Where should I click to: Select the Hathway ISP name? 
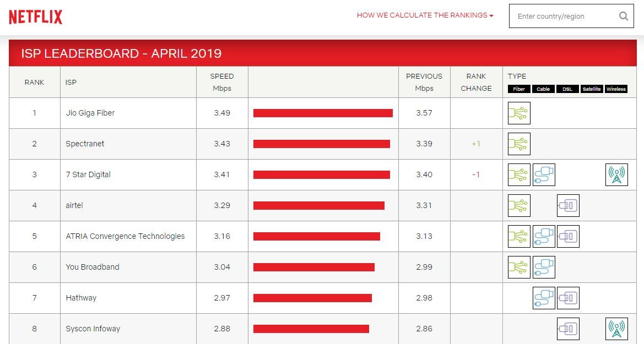pyautogui.click(x=81, y=298)
